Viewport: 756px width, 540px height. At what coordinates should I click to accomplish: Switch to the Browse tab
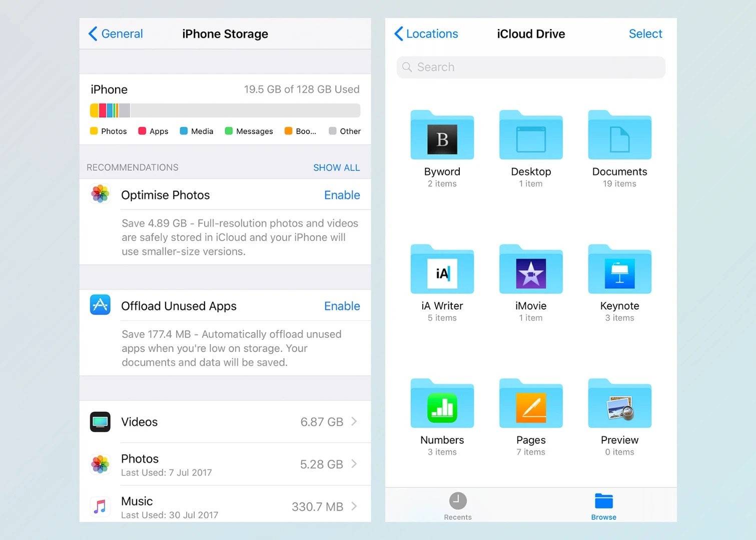(604, 506)
